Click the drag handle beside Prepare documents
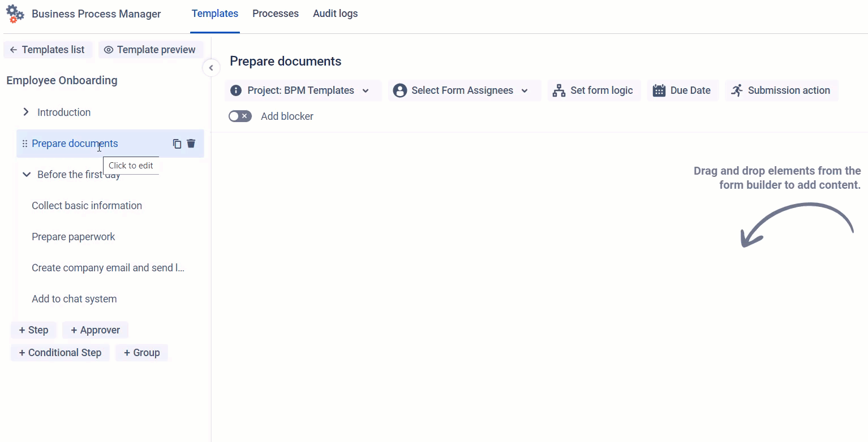 (24, 144)
